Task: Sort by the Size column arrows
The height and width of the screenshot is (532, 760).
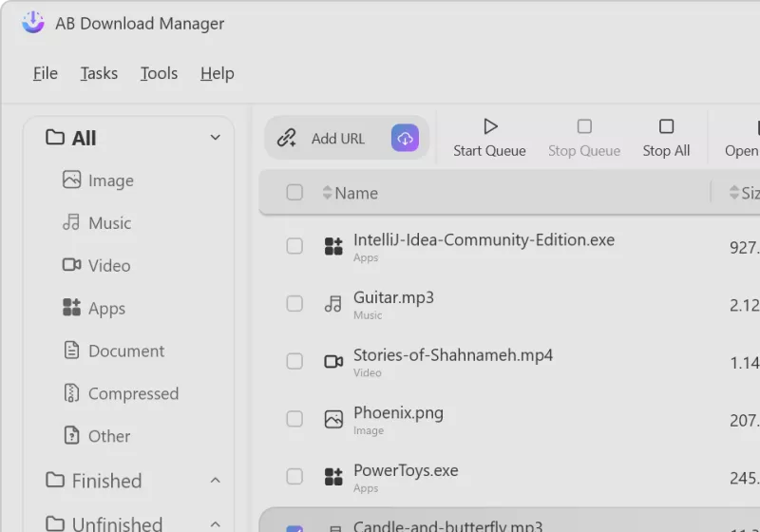Action: (734, 192)
